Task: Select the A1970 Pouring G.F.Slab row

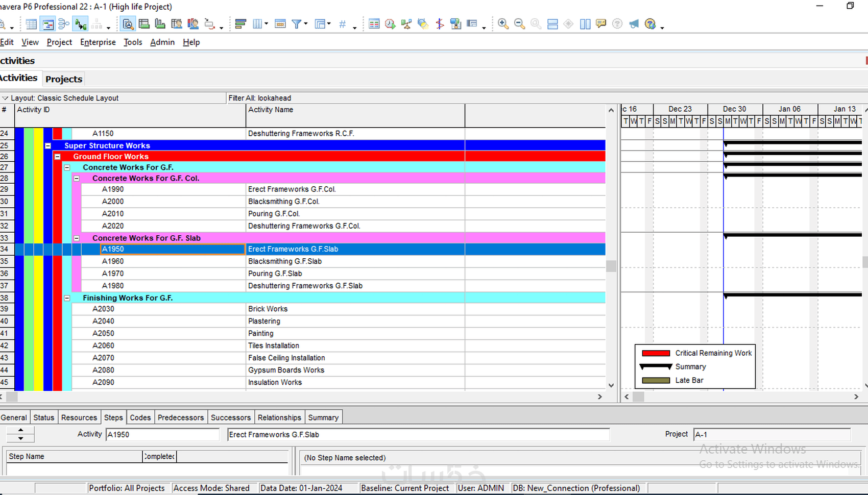Action: point(303,274)
